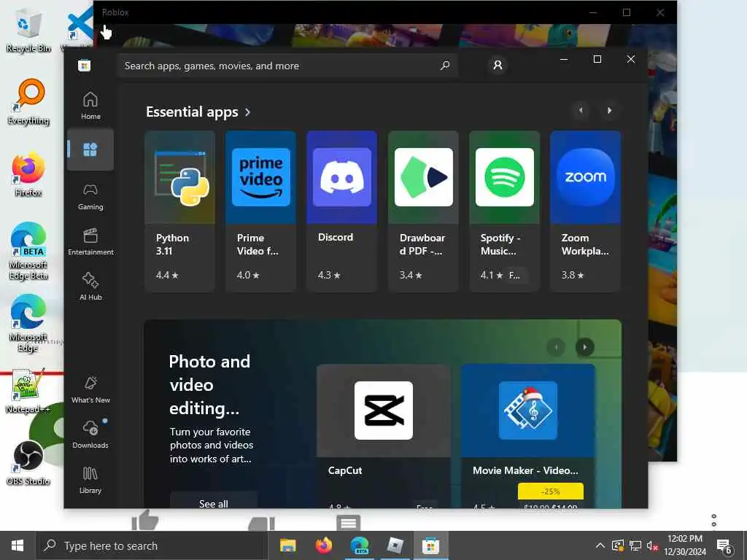747x560 pixels.
Task: Open the Entertainment section
Action: (x=90, y=241)
